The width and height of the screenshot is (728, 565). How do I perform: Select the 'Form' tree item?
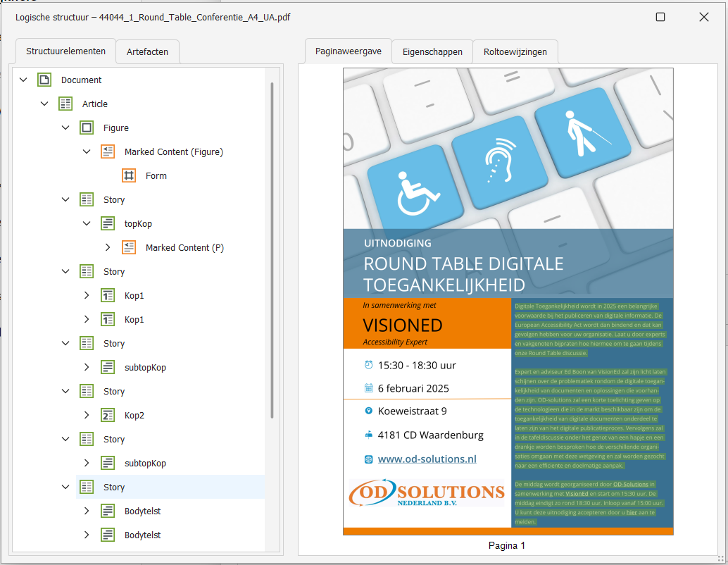pos(156,175)
